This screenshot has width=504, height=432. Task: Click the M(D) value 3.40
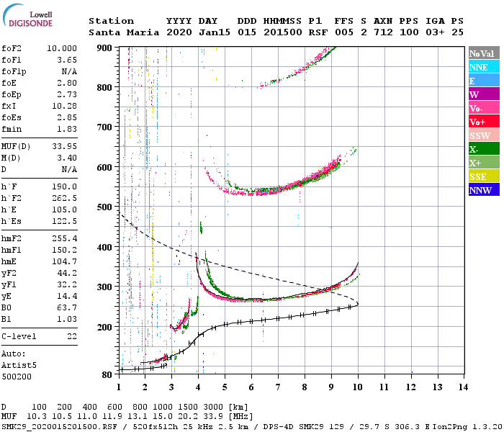pyautogui.click(x=67, y=158)
